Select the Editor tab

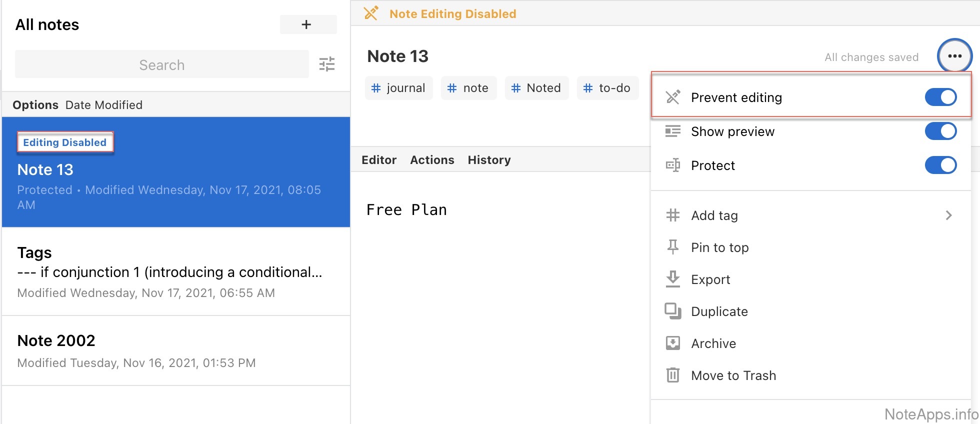click(x=379, y=160)
